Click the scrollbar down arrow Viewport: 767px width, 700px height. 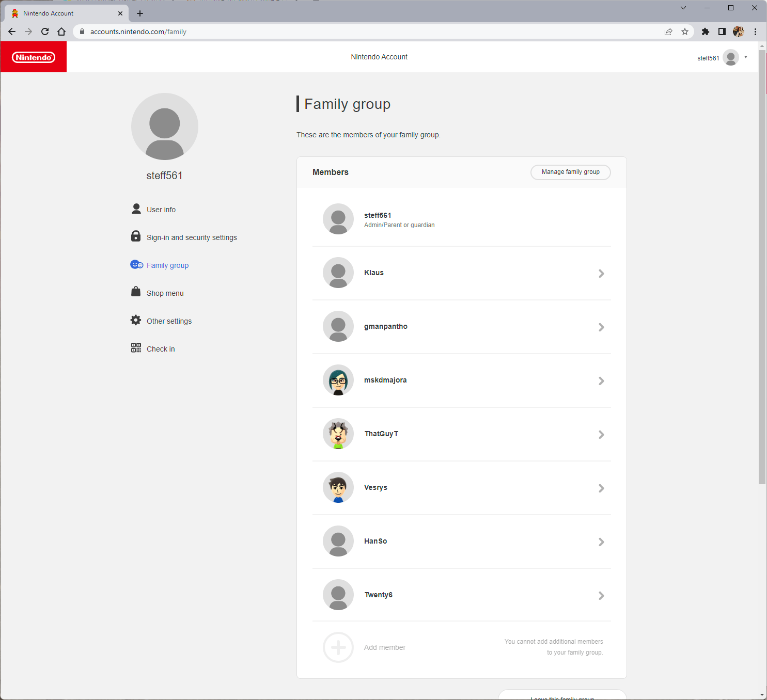click(x=762, y=695)
